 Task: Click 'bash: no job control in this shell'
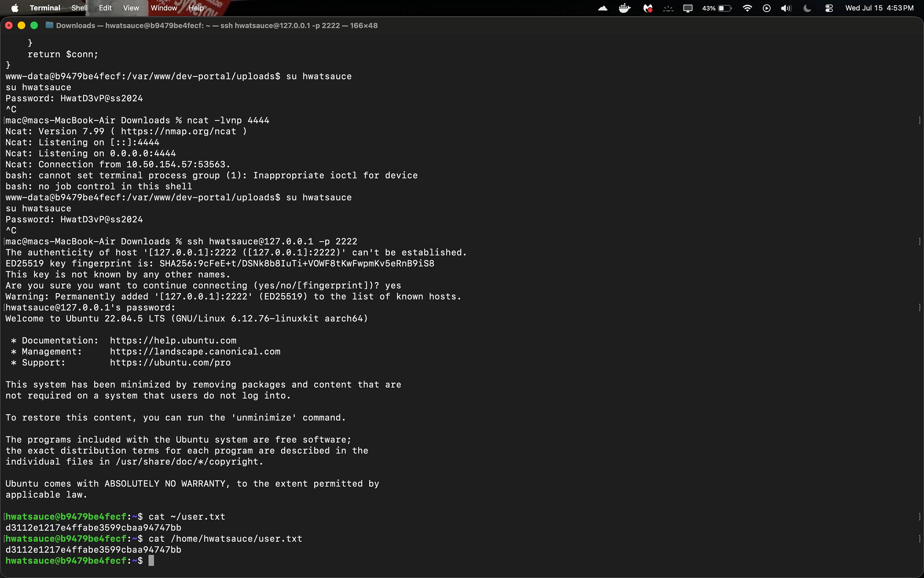[x=99, y=186]
